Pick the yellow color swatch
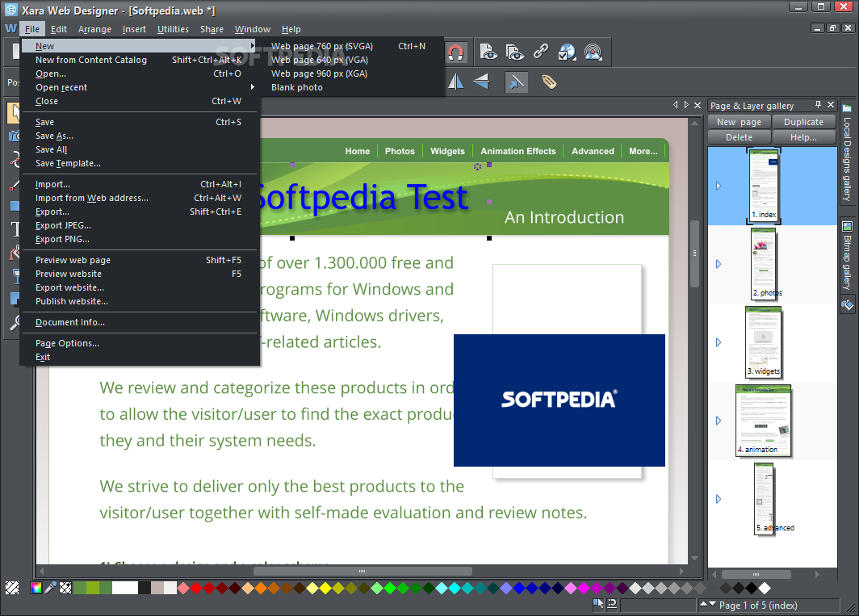The width and height of the screenshot is (859, 616). point(325,588)
